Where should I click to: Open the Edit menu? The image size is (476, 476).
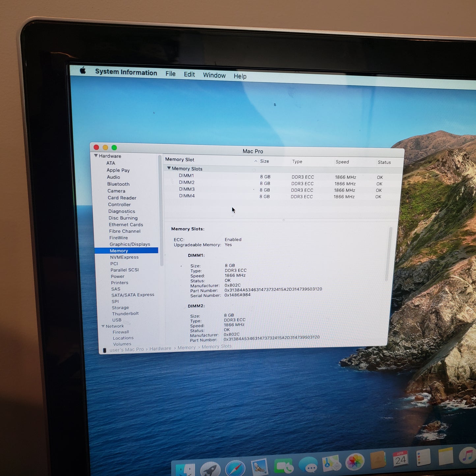click(x=189, y=74)
